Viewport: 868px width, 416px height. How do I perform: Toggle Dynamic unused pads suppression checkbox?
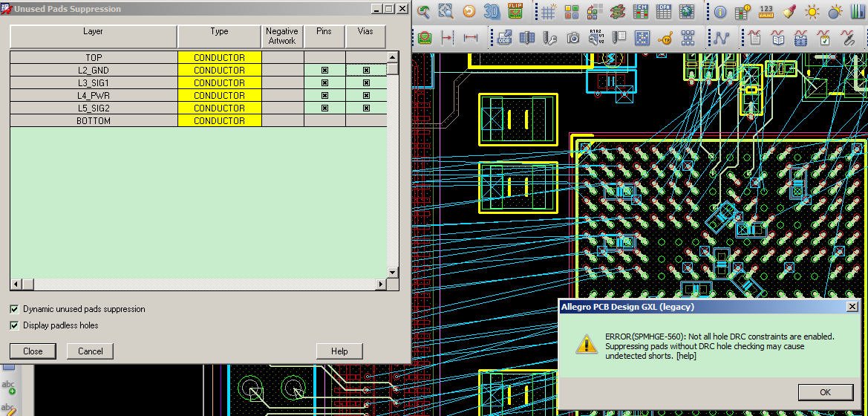[x=15, y=309]
